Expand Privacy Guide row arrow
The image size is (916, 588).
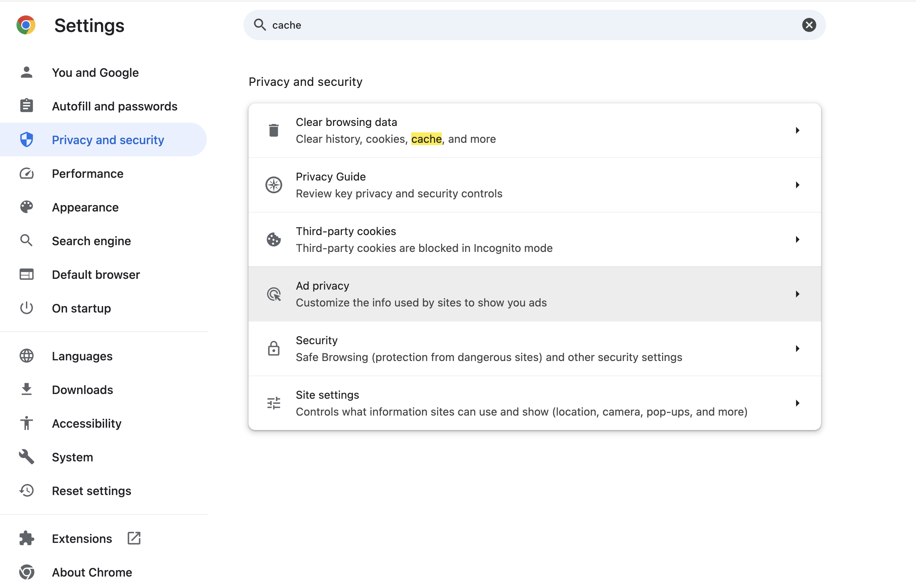tap(797, 185)
